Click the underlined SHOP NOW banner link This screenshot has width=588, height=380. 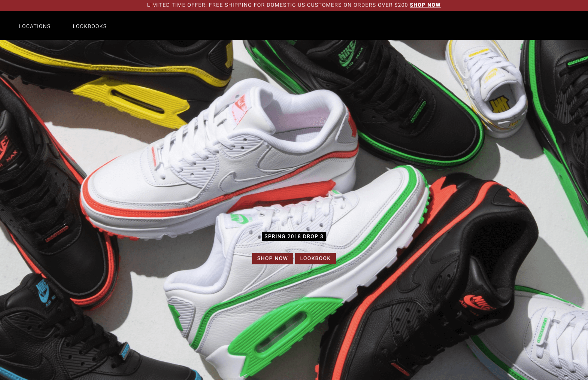pos(425,5)
